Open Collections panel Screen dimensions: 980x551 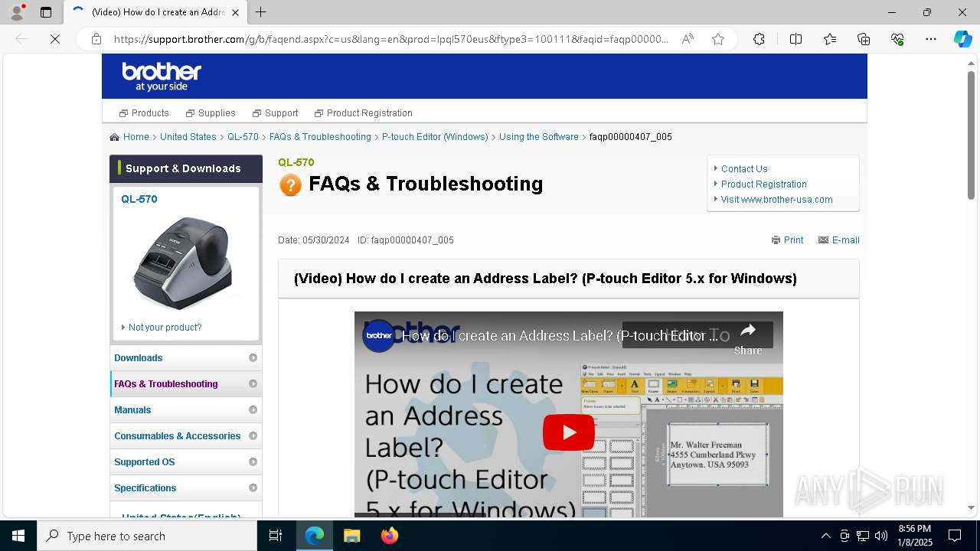(864, 39)
